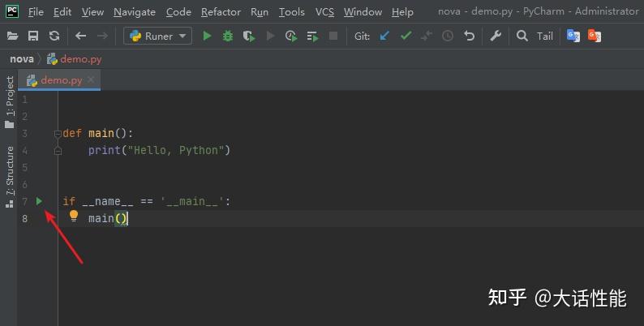This screenshot has height=326, width=644.
Task: Click the orange Translate icon
Action: (x=595, y=36)
